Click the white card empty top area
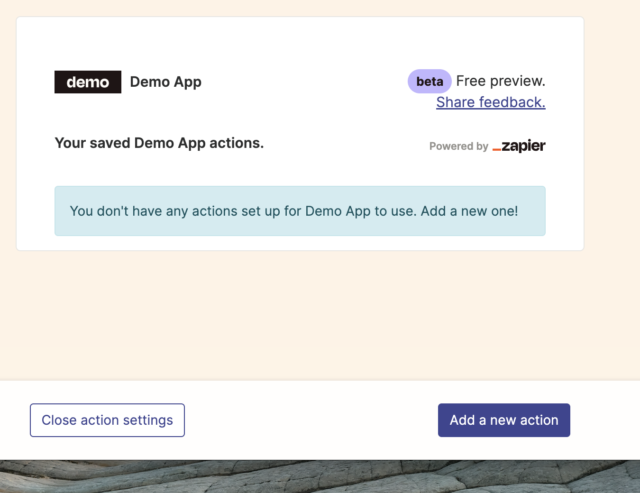The image size is (640, 493). click(x=300, y=43)
